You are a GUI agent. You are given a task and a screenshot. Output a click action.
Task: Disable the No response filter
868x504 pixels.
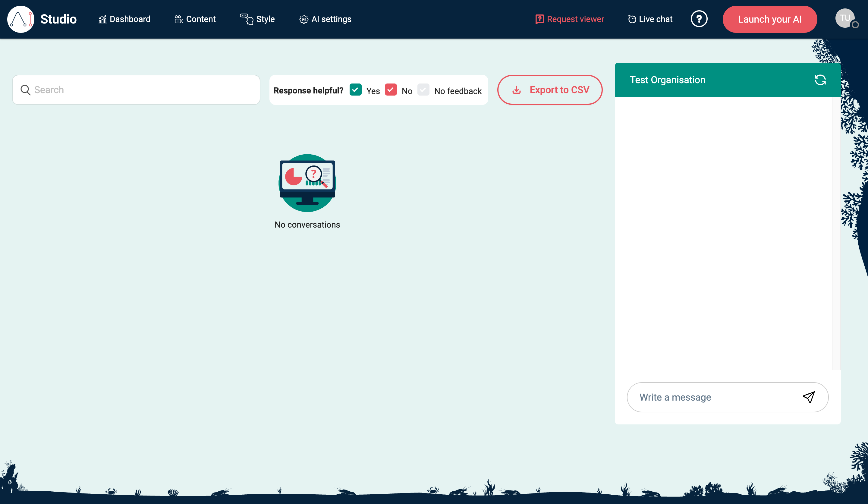click(x=391, y=90)
